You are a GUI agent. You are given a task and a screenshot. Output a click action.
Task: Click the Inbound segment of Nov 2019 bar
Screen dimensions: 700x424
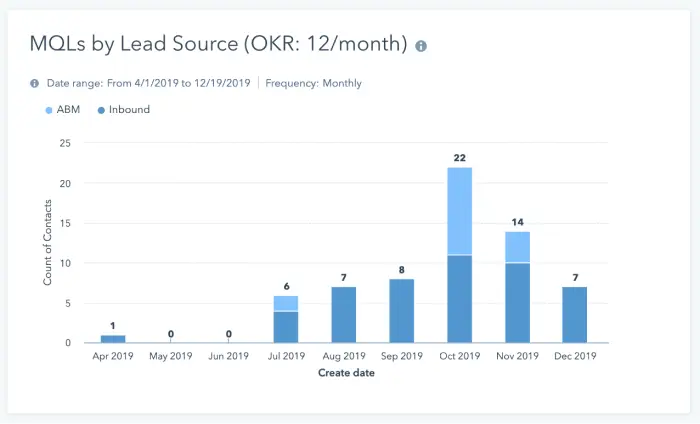[517, 303]
